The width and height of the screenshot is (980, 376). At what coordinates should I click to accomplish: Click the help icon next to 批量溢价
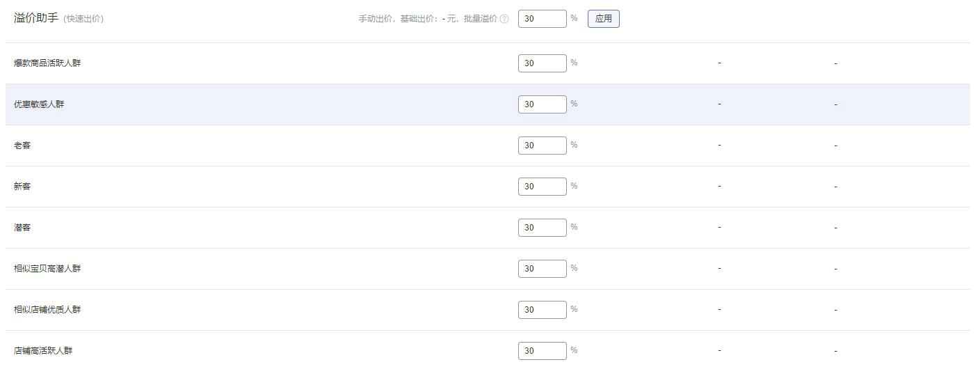504,19
